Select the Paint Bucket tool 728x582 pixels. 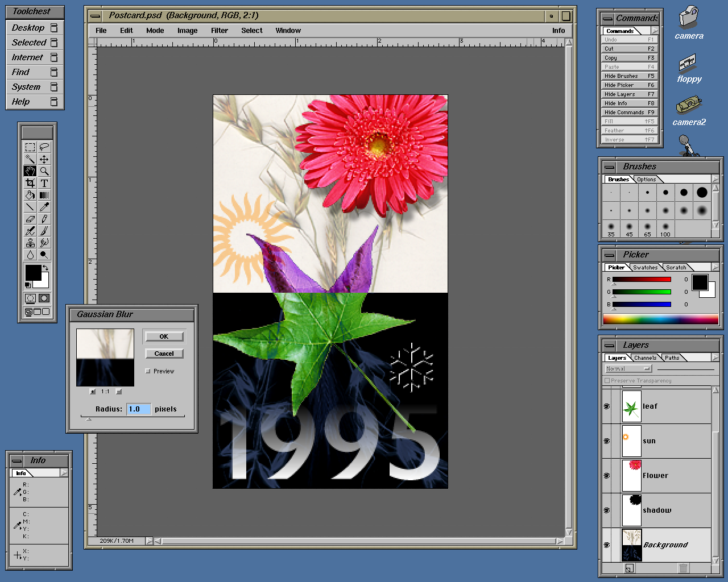(30, 195)
